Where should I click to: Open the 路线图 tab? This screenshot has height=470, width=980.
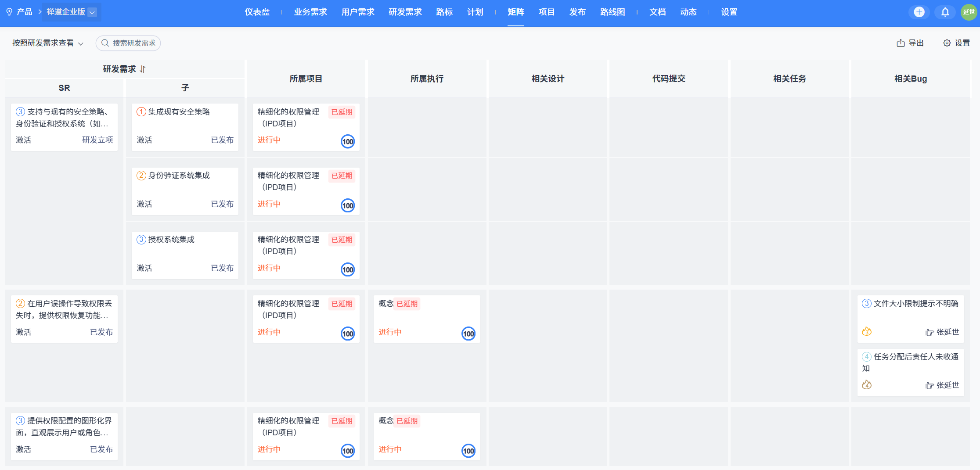tap(612, 12)
